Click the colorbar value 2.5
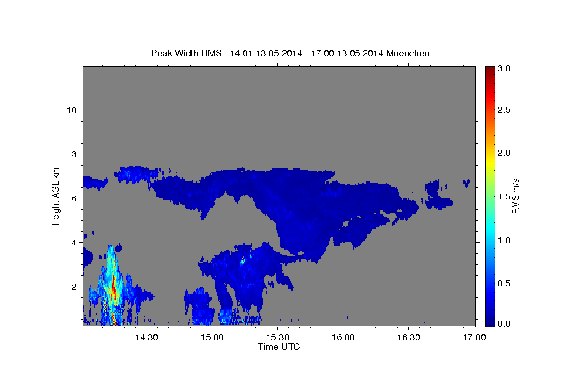The image size is (588, 392). click(504, 110)
